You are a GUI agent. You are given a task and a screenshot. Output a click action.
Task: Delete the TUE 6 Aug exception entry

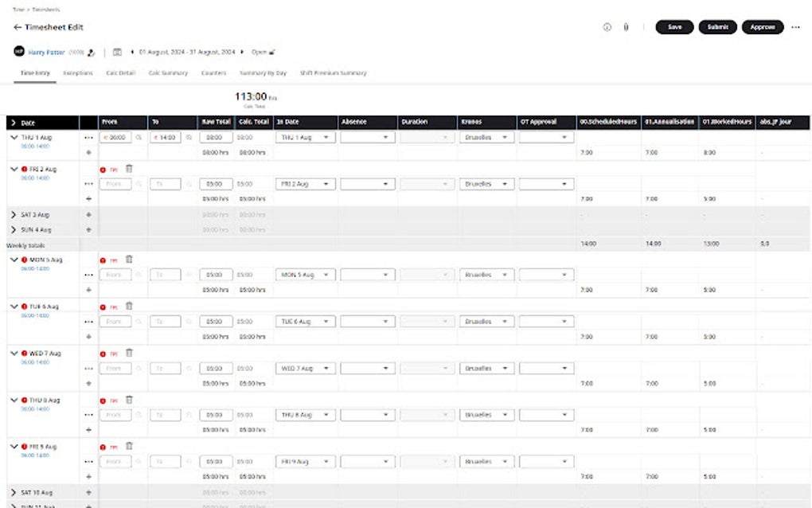[130, 306]
